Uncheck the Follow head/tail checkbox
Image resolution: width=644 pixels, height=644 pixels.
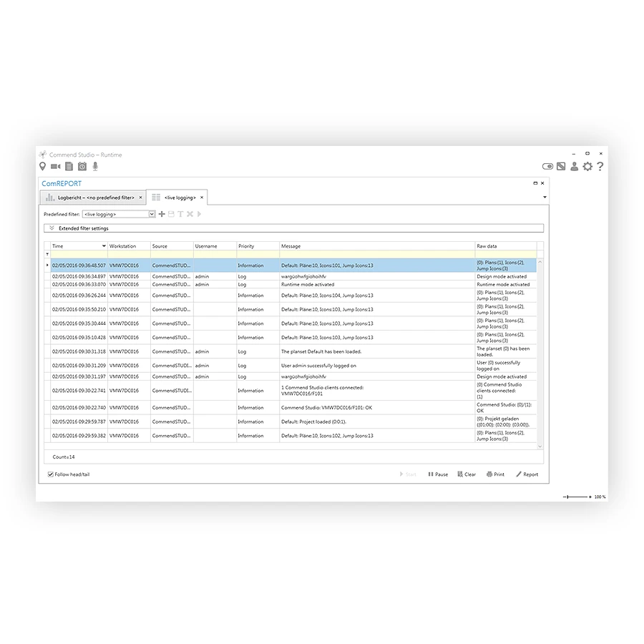pyautogui.click(x=51, y=474)
